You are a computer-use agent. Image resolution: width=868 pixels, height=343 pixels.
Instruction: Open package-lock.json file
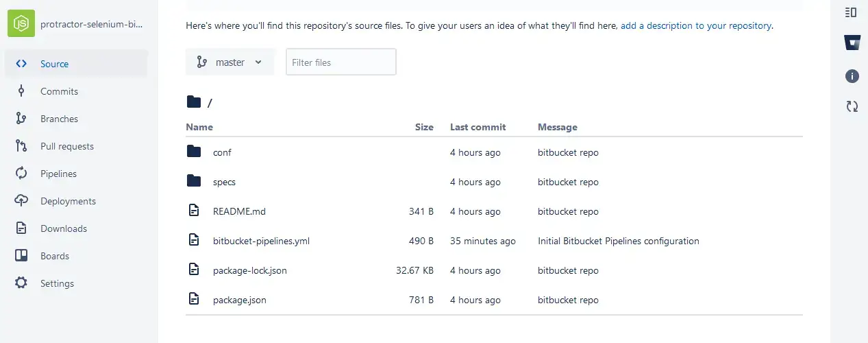(x=250, y=270)
